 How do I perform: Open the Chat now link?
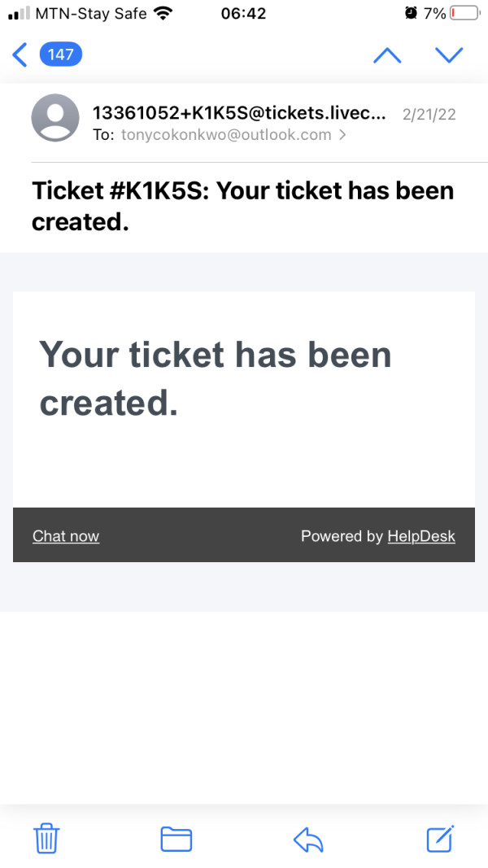[66, 536]
